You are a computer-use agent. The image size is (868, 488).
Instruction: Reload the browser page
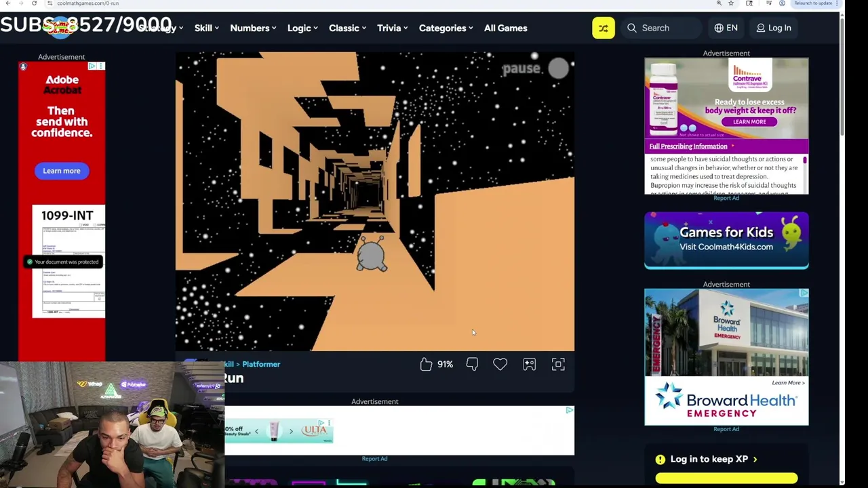click(34, 3)
